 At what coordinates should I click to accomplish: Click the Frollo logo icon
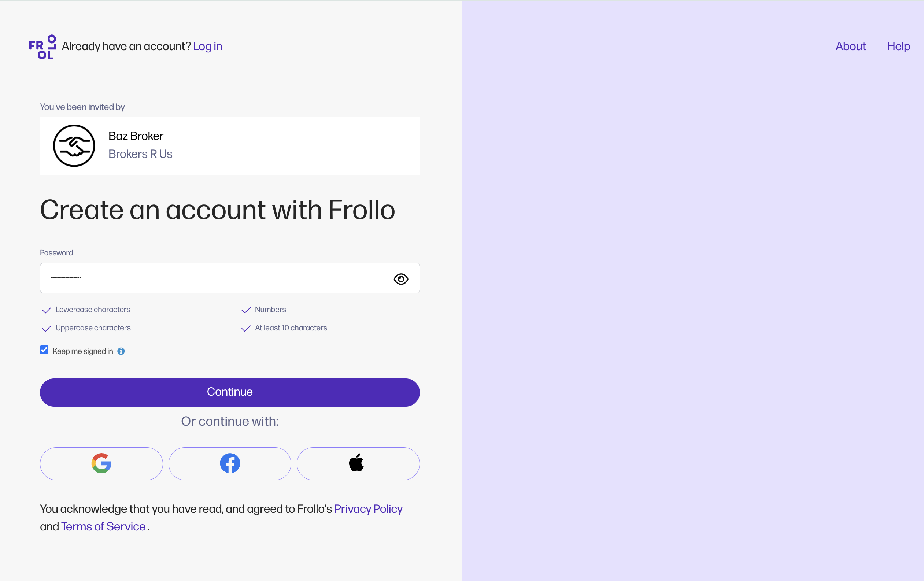pyautogui.click(x=42, y=47)
